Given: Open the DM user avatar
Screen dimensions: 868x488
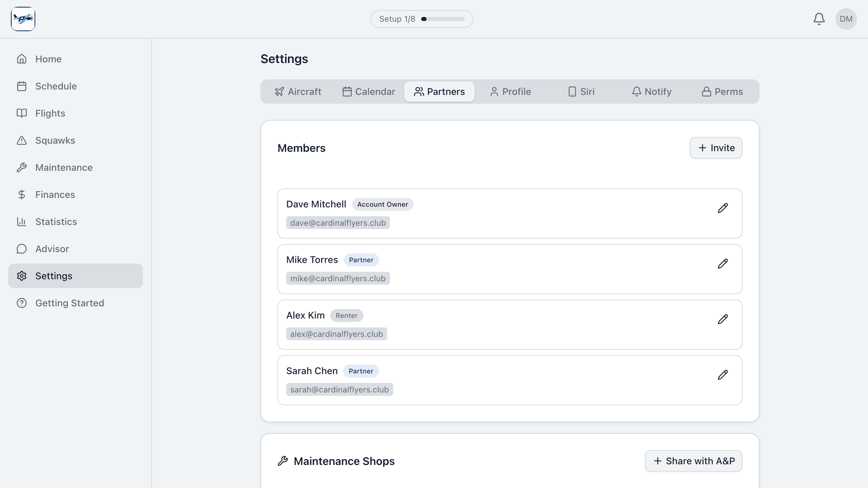Looking at the screenshot, I should point(846,19).
